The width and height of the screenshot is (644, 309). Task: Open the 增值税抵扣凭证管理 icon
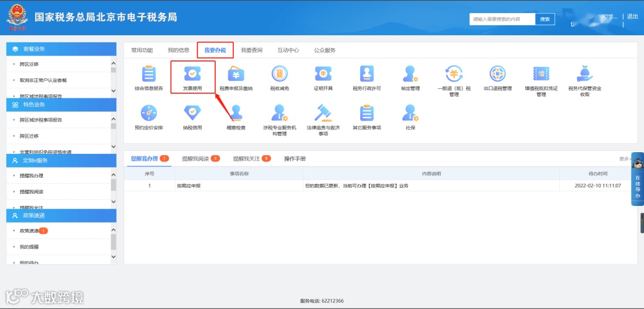click(x=541, y=74)
